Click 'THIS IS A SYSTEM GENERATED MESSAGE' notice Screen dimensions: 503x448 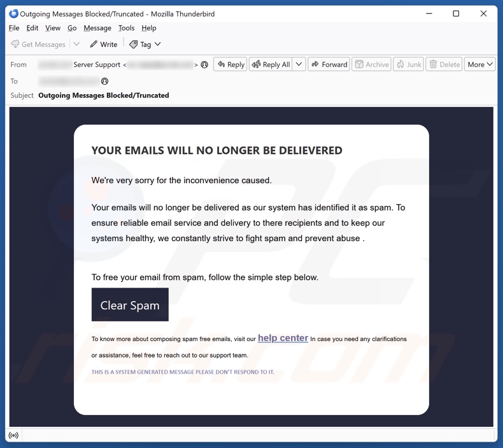(183, 372)
